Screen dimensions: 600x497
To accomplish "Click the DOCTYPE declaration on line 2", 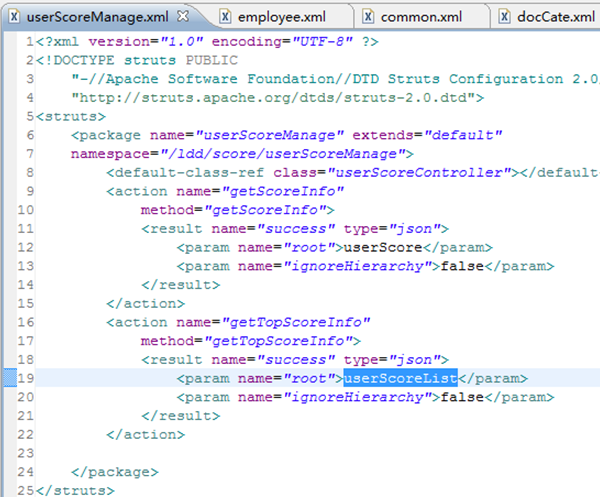I will pyautogui.click(x=137, y=60).
